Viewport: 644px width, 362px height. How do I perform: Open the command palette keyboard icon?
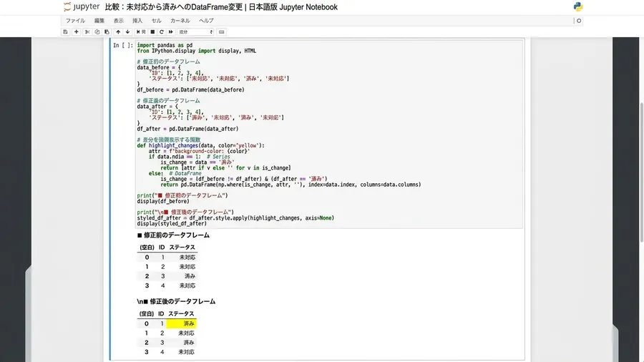pyautogui.click(x=221, y=31)
